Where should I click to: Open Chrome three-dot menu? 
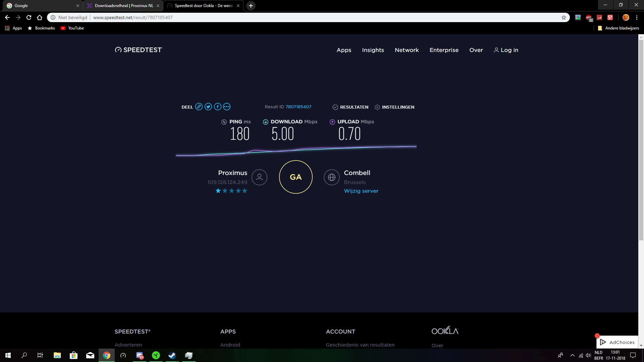click(x=637, y=17)
